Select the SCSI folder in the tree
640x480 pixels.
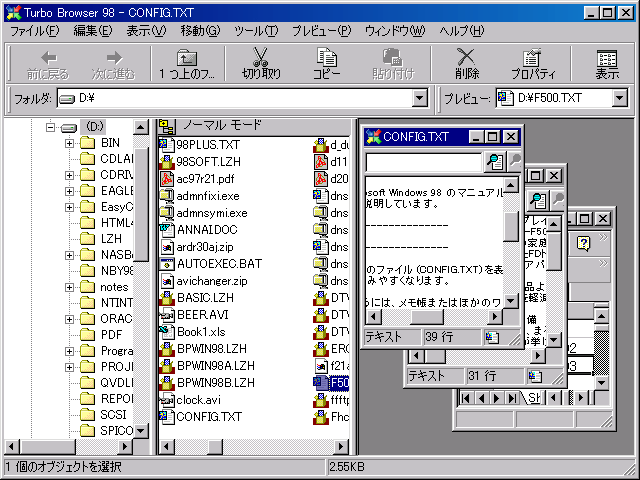coord(113,415)
